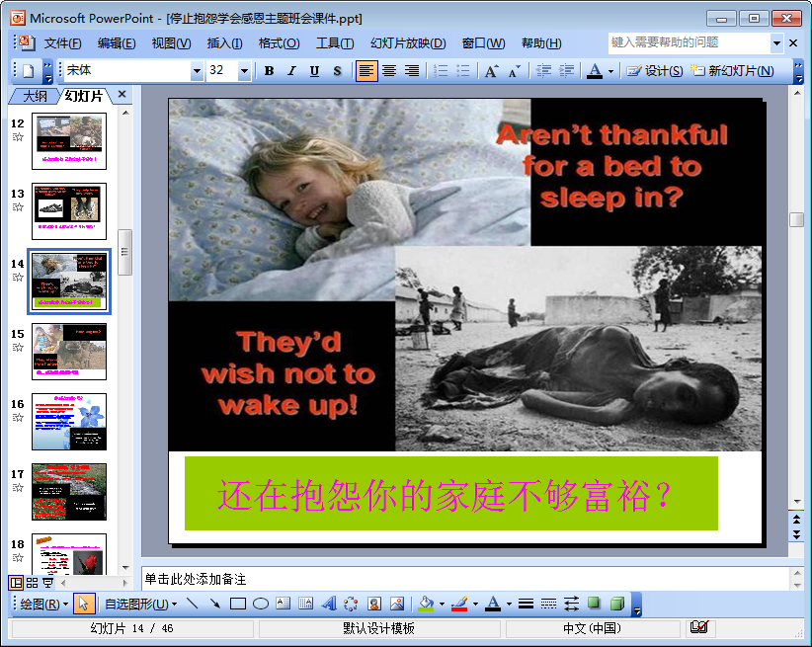
Task: Switch to the 大纲 outline tab
Action: 35,96
